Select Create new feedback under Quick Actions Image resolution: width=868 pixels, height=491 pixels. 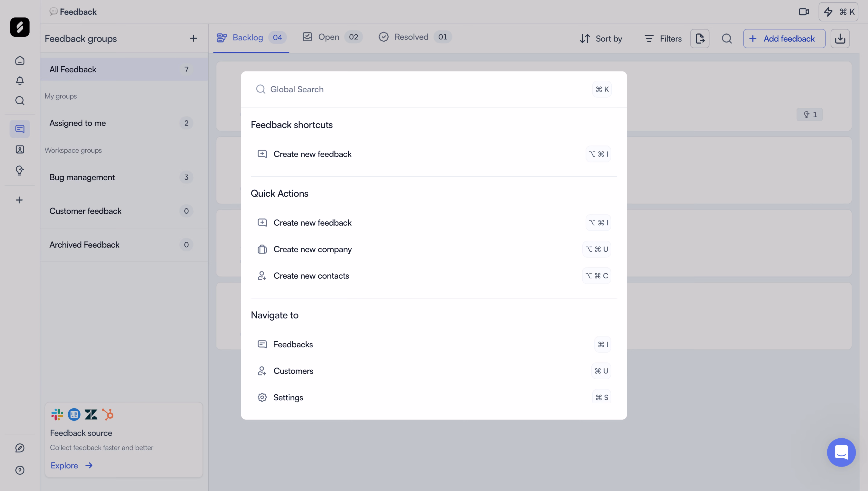click(x=434, y=223)
